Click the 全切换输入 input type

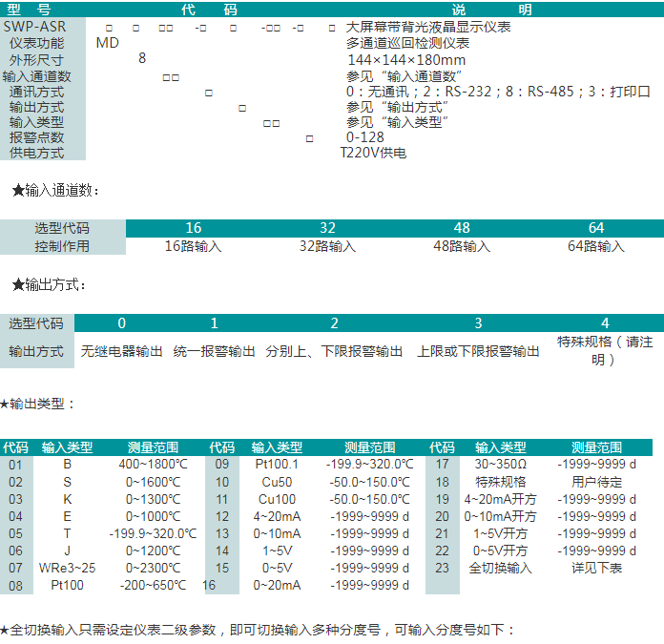tap(501, 568)
